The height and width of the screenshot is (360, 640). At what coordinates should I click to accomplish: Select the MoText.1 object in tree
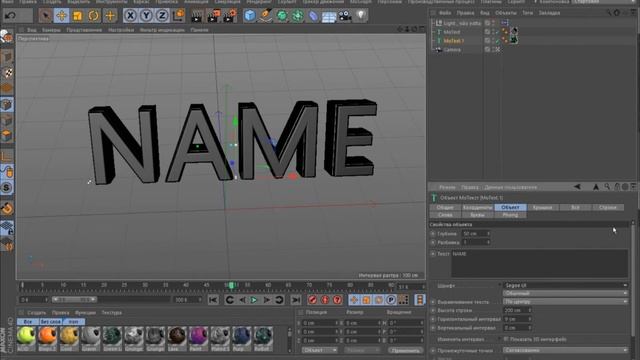[453, 40]
